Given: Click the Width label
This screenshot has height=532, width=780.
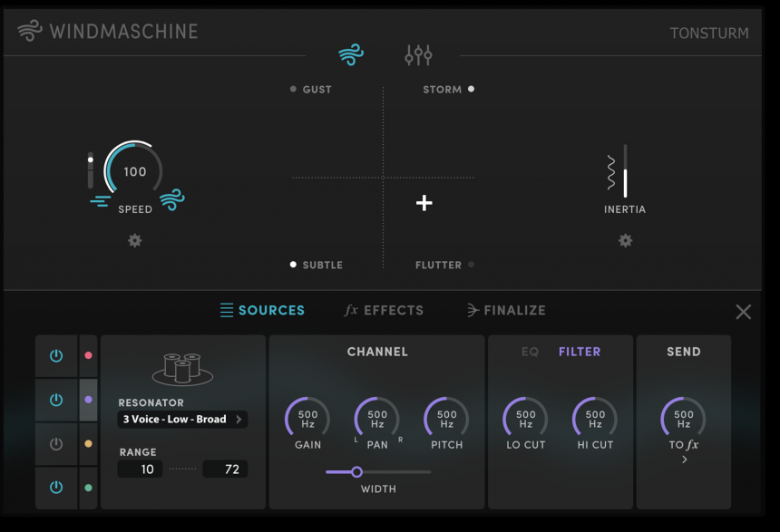Looking at the screenshot, I should [378, 489].
